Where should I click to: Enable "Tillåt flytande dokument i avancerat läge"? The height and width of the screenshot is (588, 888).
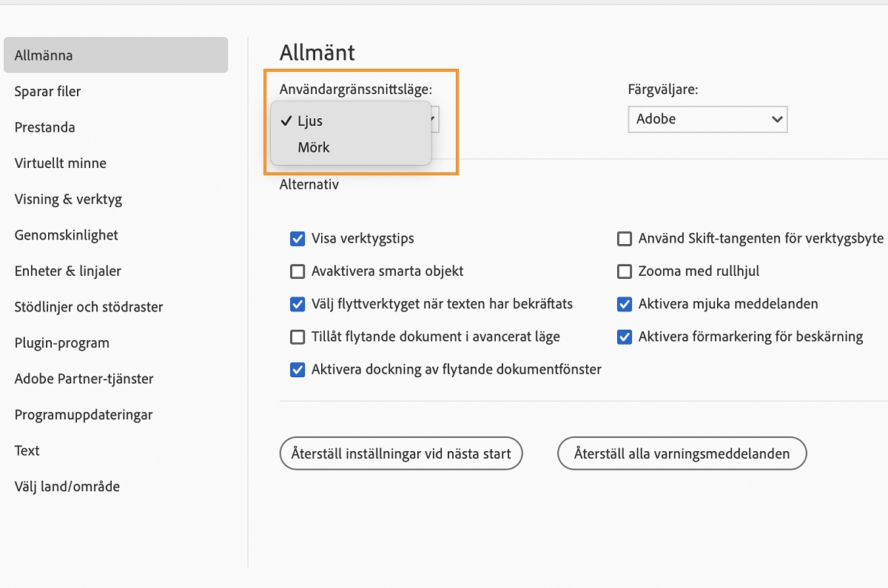(297, 337)
